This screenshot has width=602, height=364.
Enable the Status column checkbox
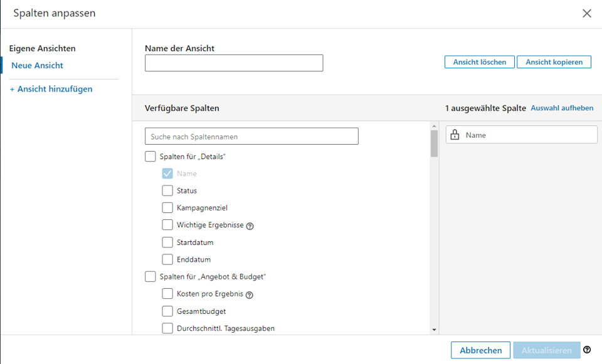point(167,190)
